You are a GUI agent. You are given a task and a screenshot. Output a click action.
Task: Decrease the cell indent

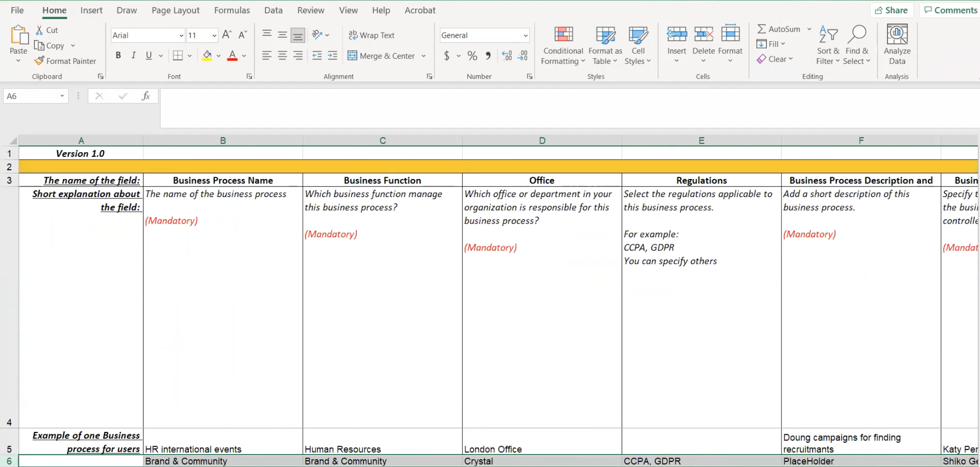[317, 55]
